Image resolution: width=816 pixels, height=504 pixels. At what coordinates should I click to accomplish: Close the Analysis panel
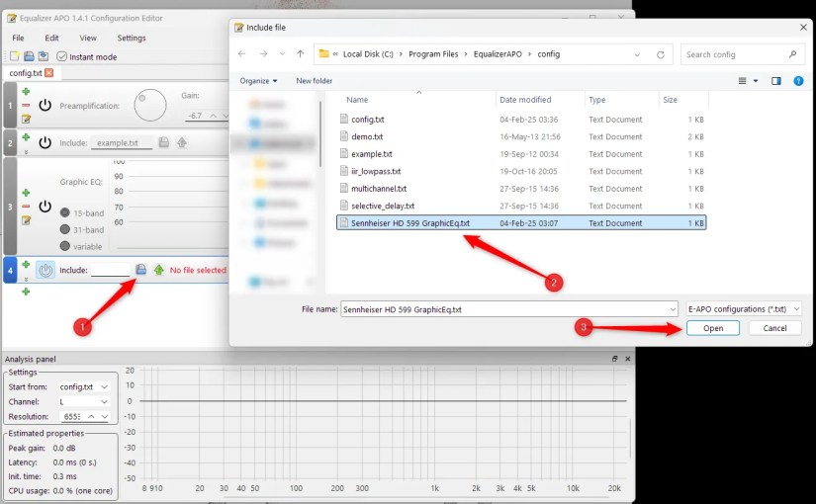pyautogui.click(x=628, y=359)
